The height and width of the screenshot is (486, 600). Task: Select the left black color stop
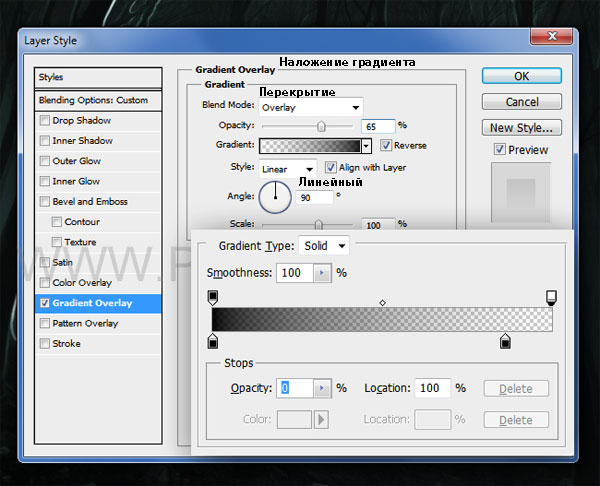click(x=213, y=341)
